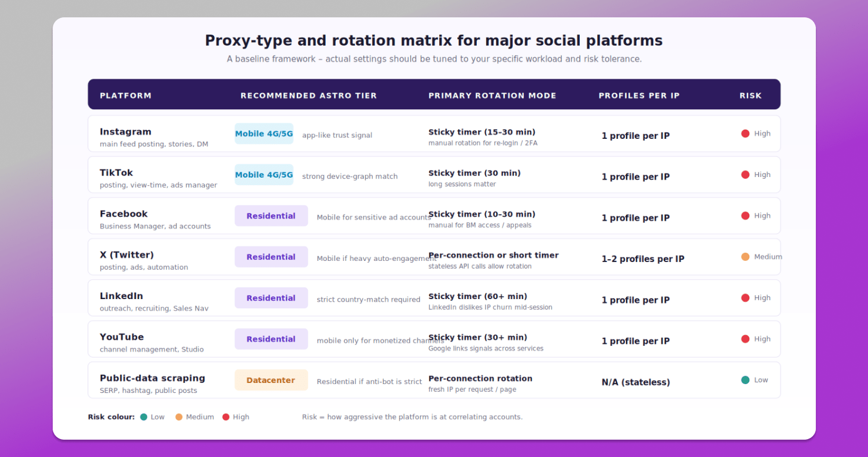
Task: Click Mobile 4G/5G badge in TikTok row
Action: 264,175
